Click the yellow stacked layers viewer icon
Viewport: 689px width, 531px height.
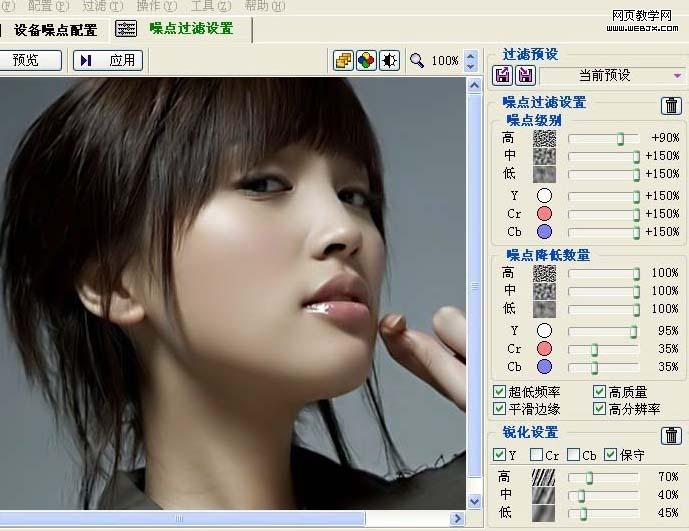click(343, 60)
